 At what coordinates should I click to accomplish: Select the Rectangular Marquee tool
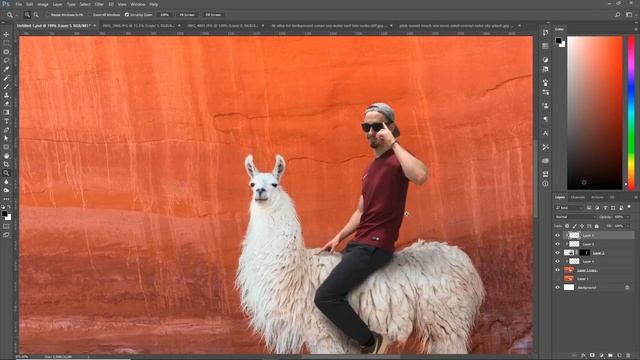click(6, 43)
